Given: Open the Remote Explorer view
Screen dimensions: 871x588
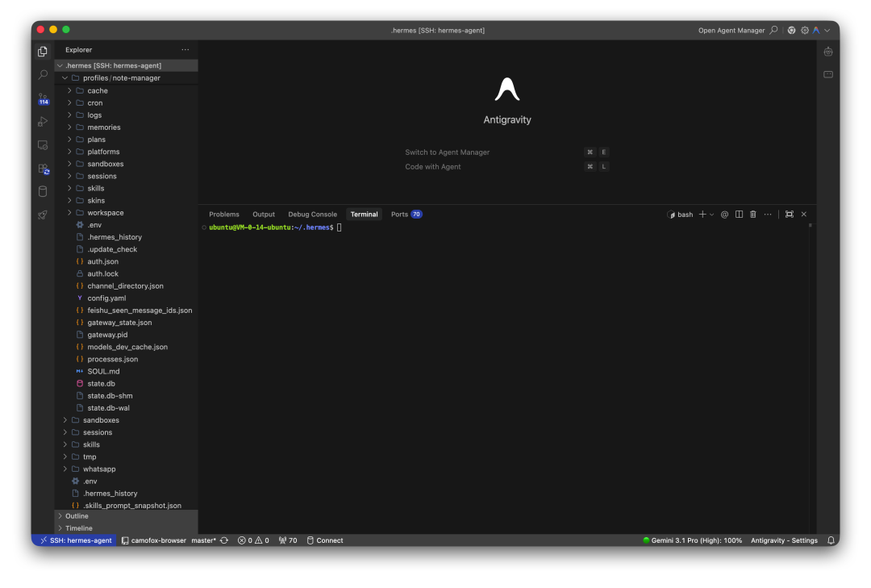Looking at the screenshot, I should [43, 145].
